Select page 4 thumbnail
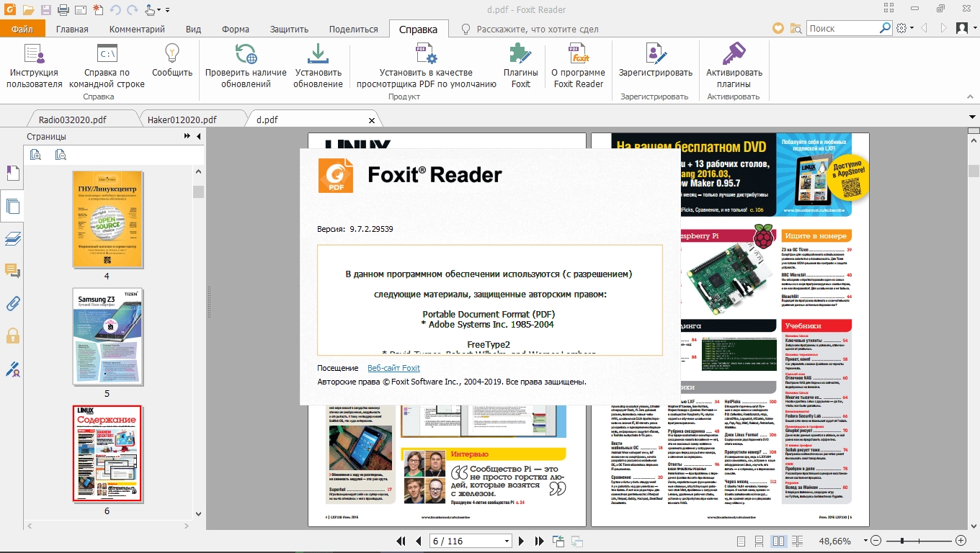Viewport: 980px width, 553px height. 107,220
